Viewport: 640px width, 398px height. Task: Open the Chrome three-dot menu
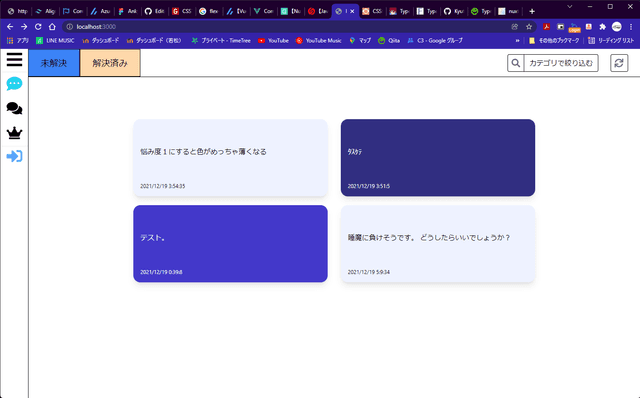631,27
